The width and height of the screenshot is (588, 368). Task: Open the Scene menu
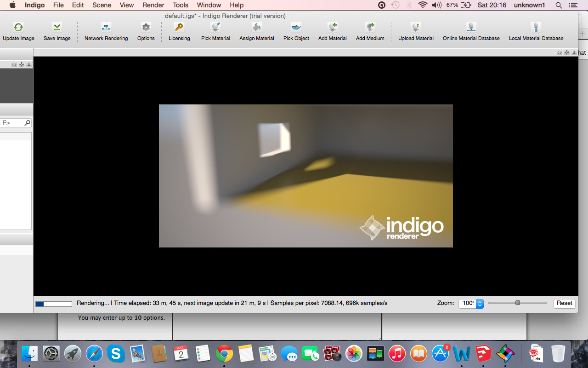click(x=102, y=5)
